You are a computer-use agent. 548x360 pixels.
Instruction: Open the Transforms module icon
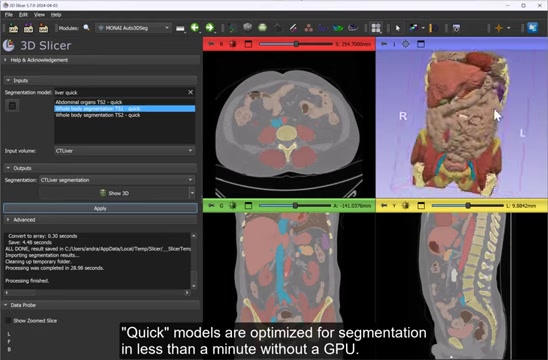click(278, 28)
